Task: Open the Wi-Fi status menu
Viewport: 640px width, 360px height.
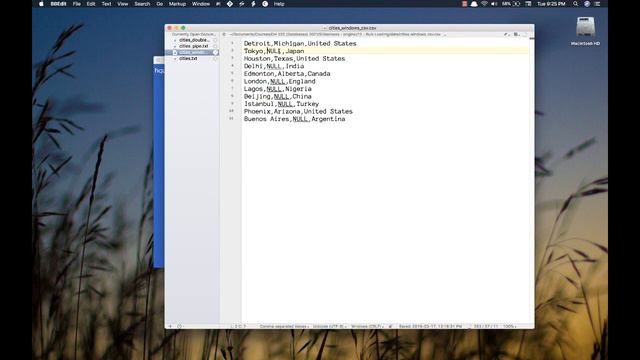Action: (x=484, y=4)
